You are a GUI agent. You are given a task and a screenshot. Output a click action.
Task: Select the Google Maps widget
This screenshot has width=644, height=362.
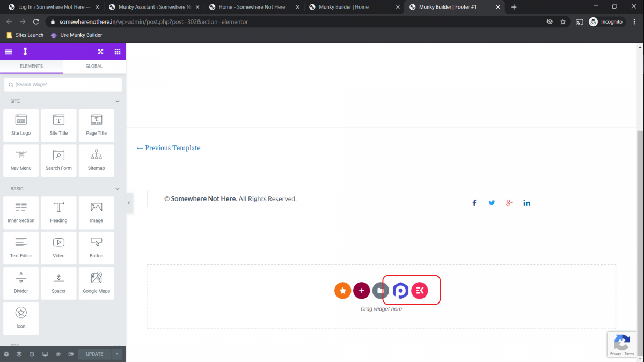pyautogui.click(x=97, y=283)
